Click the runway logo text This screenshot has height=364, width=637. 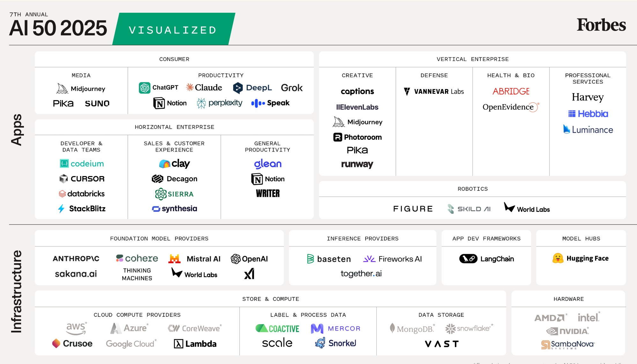tap(357, 164)
